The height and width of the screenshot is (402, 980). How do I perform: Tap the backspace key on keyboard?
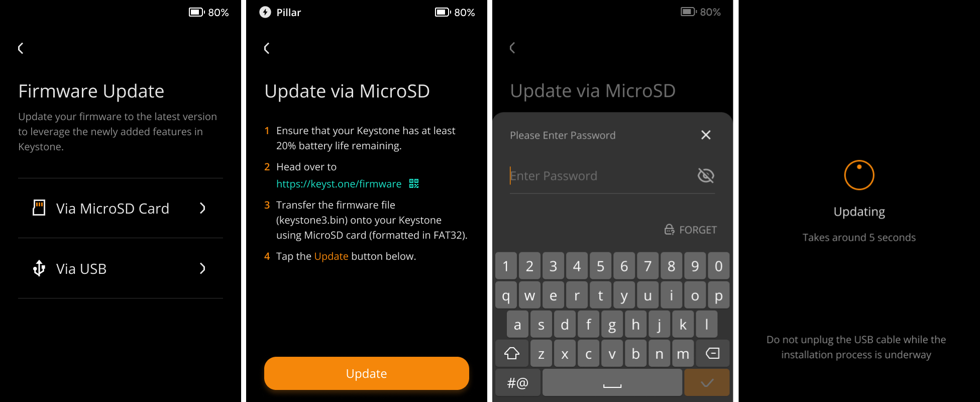(x=712, y=354)
